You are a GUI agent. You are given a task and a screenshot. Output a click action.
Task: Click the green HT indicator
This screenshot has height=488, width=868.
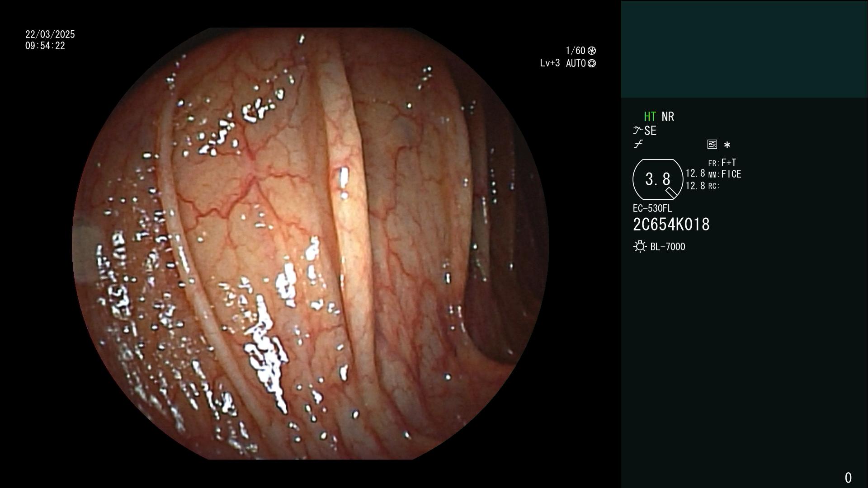click(x=650, y=117)
